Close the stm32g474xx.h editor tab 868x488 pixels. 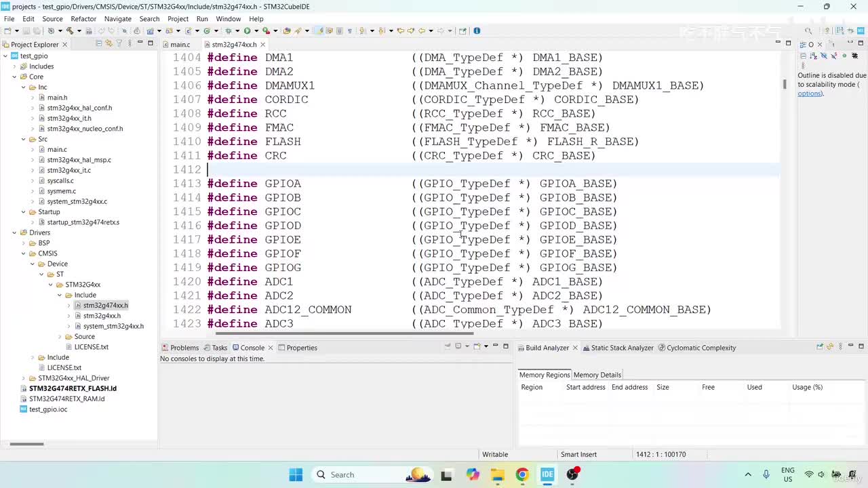(x=263, y=44)
